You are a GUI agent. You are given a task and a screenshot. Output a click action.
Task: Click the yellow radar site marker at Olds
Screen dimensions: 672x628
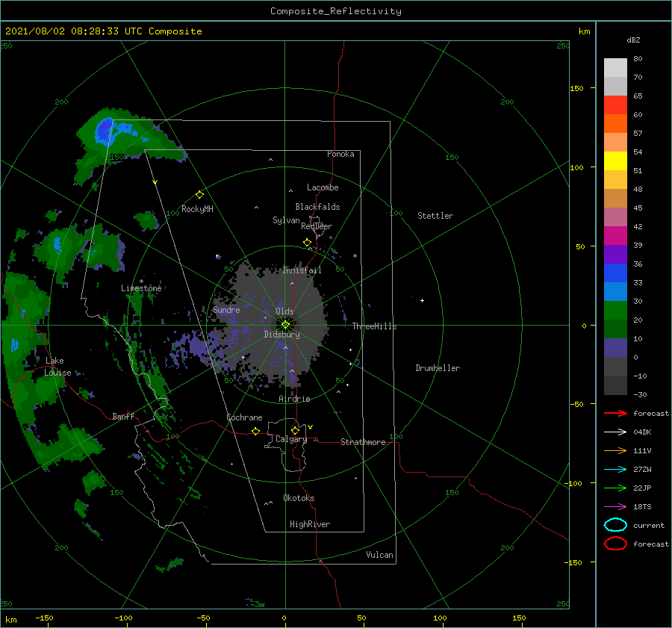(285, 325)
